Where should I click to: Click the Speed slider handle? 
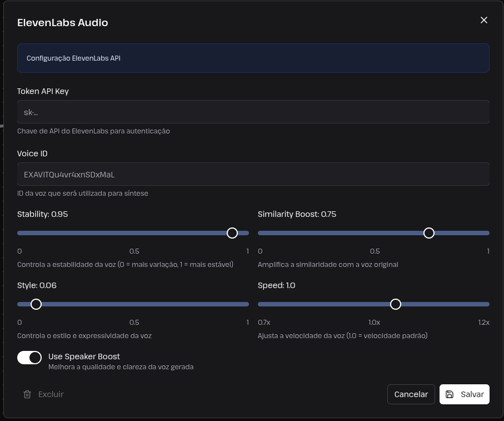click(x=395, y=304)
